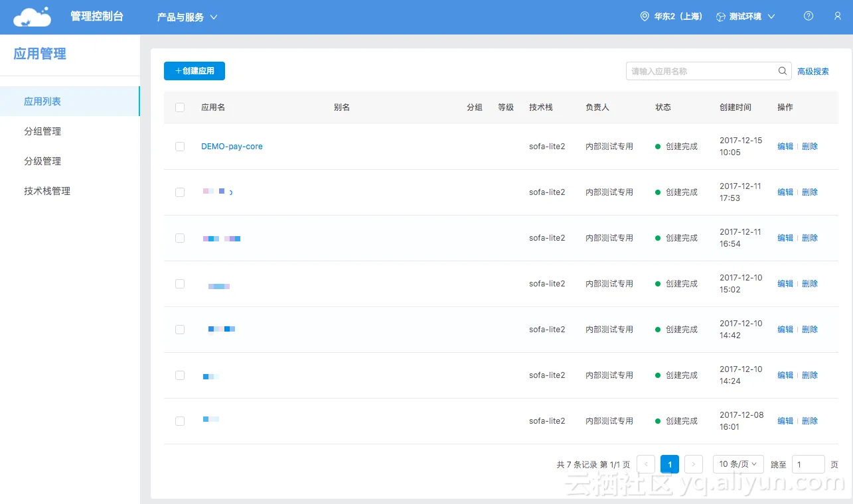Click the 华东2（上海） region selector

coord(671,17)
